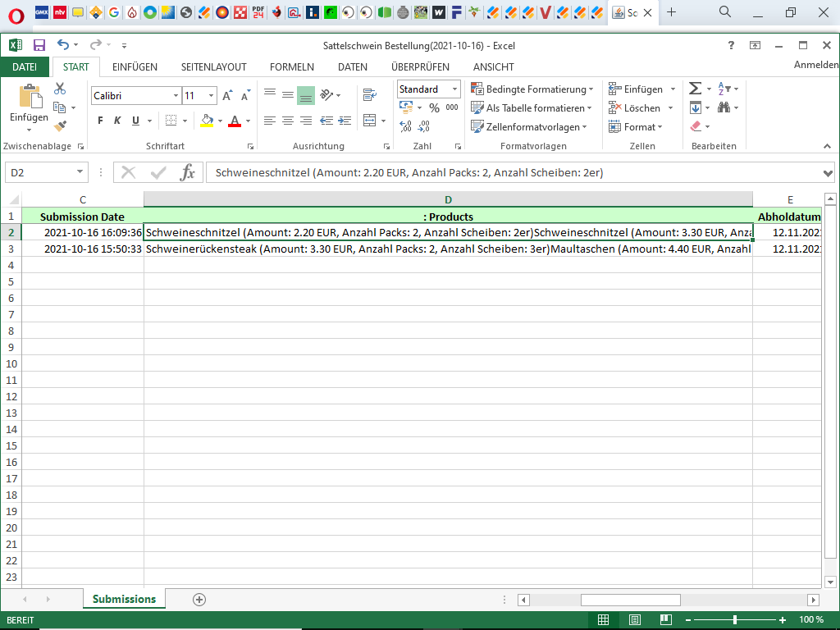Viewport: 840px width, 630px height.
Task: Select the Format Painter brush icon
Action: point(60,126)
